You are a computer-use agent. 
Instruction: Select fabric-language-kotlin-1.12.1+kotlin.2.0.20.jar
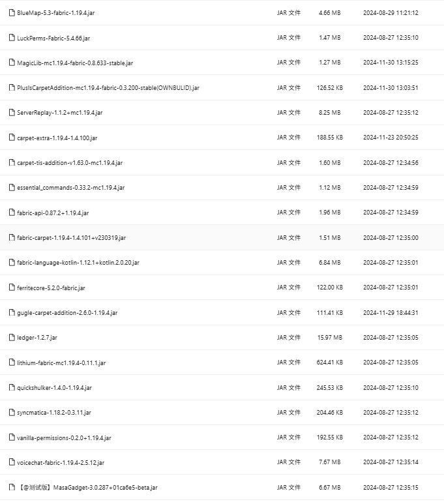78,262
